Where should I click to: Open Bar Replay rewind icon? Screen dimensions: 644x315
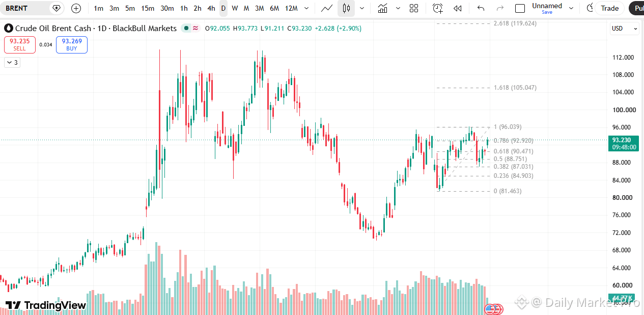coord(458,8)
